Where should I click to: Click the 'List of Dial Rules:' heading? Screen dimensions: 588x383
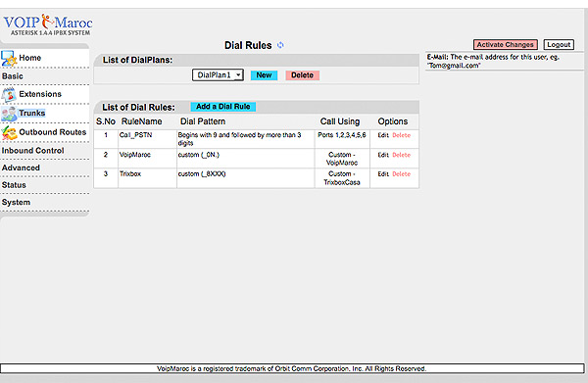(x=138, y=107)
